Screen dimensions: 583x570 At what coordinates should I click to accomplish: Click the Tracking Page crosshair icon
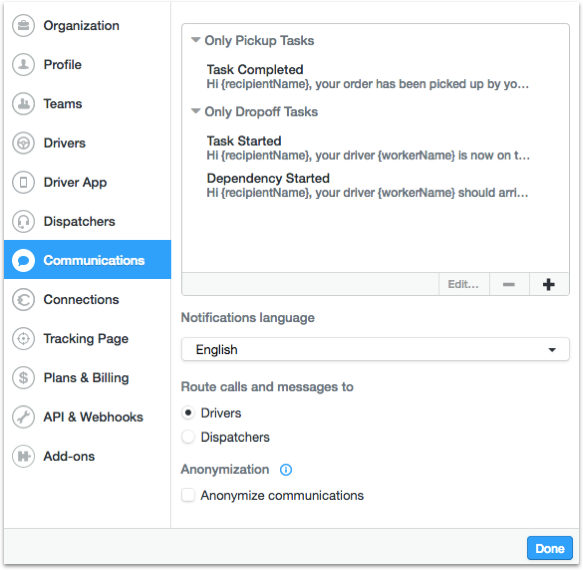tap(23, 339)
